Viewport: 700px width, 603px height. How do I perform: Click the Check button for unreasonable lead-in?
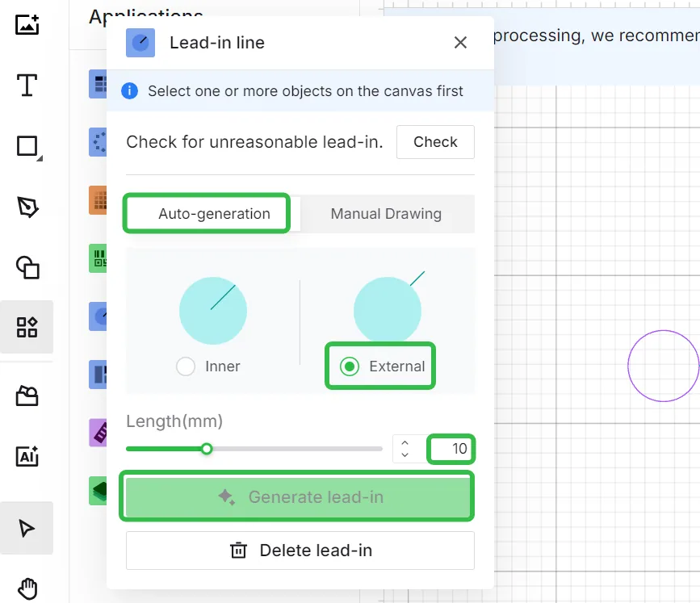pyautogui.click(x=435, y=142)
